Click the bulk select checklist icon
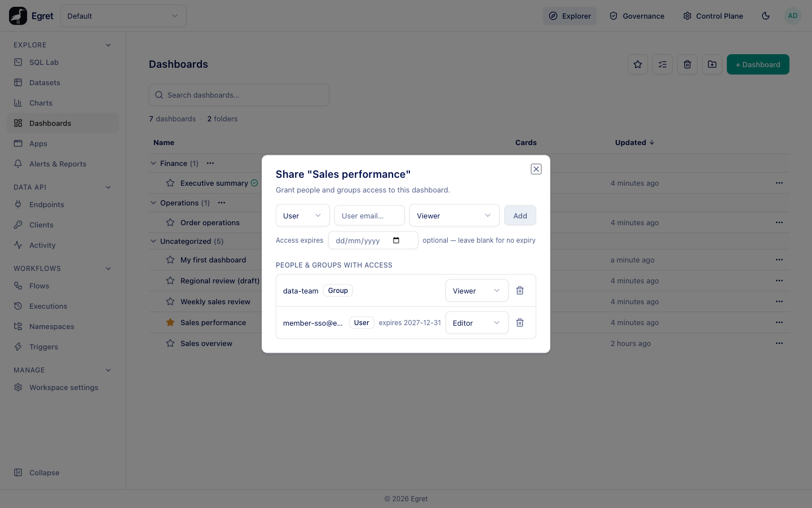Screen dimensions: 812x508 tap(663, 64)
